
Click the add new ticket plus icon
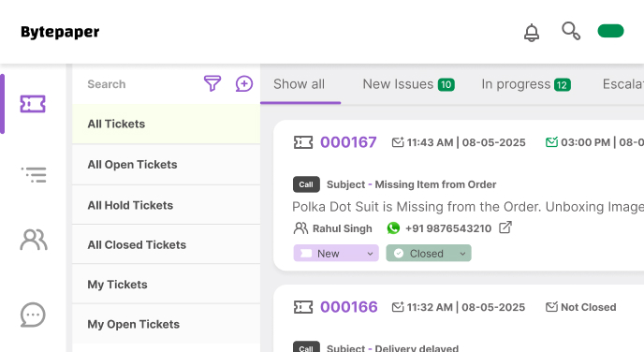pyautogui.click(x=244, y=83)
